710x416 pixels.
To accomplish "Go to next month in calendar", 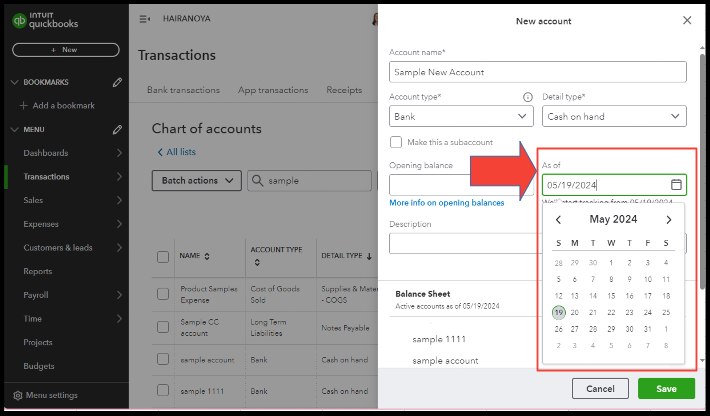I will pyautogui.click(x=669, y=220).
